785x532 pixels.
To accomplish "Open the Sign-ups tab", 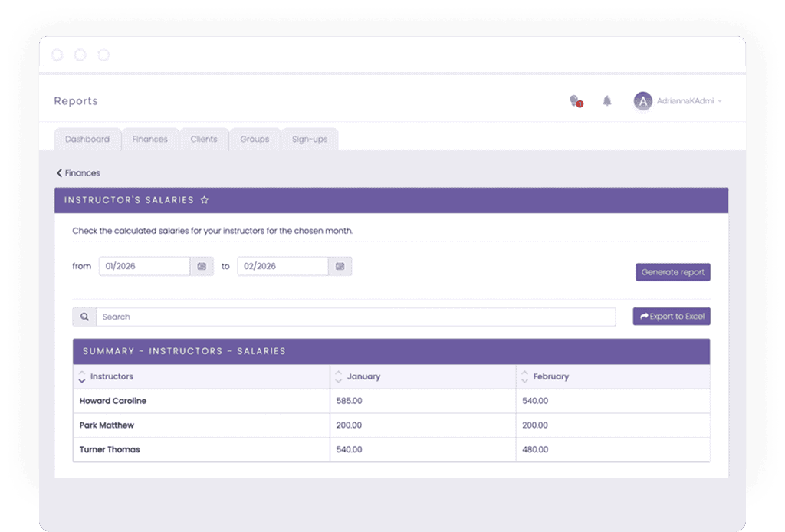I will (310, 140).
